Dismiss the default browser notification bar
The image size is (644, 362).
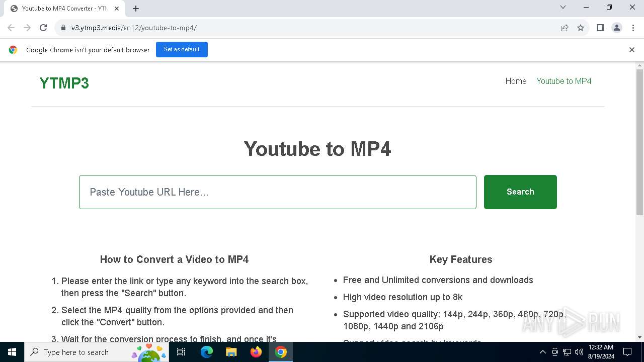[x=632, y=50]
